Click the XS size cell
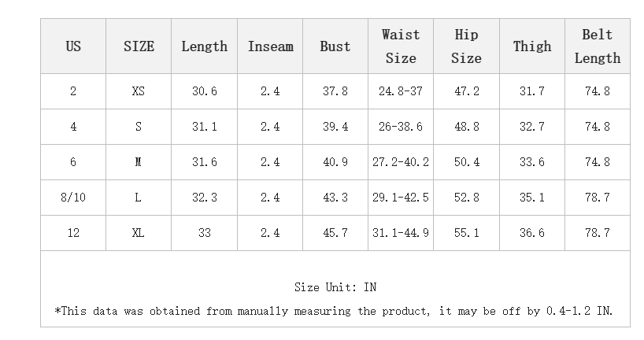This screenshot has width=644, height=340. point(139,91)
